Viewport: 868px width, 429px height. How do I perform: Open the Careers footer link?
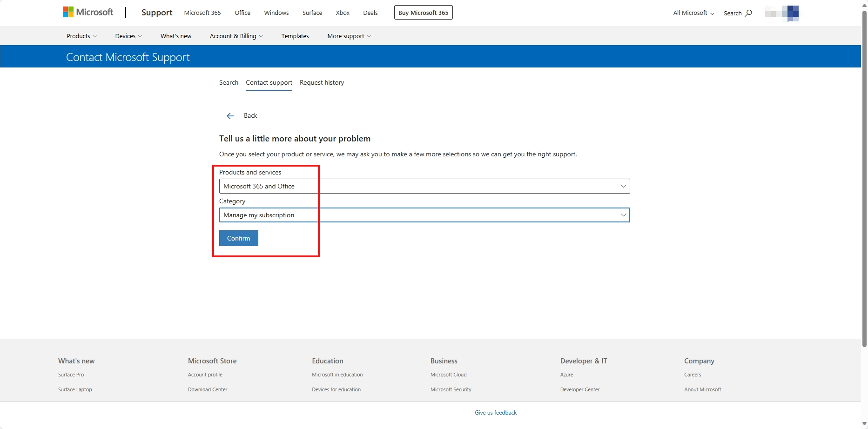coord(693,375)
